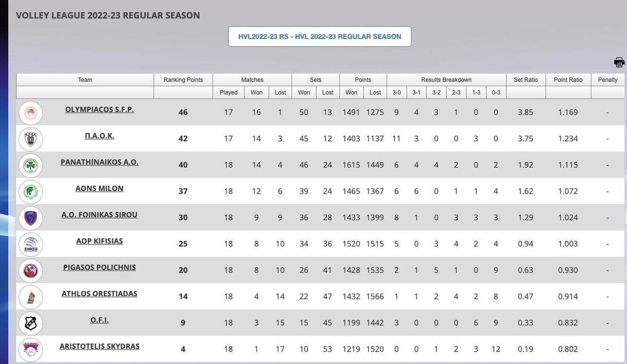
Task: Click the 3-1 results sub-header
Action: click(416, 92)
